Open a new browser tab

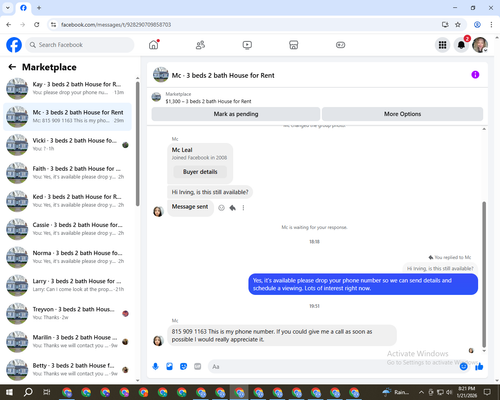click(39, 8)
